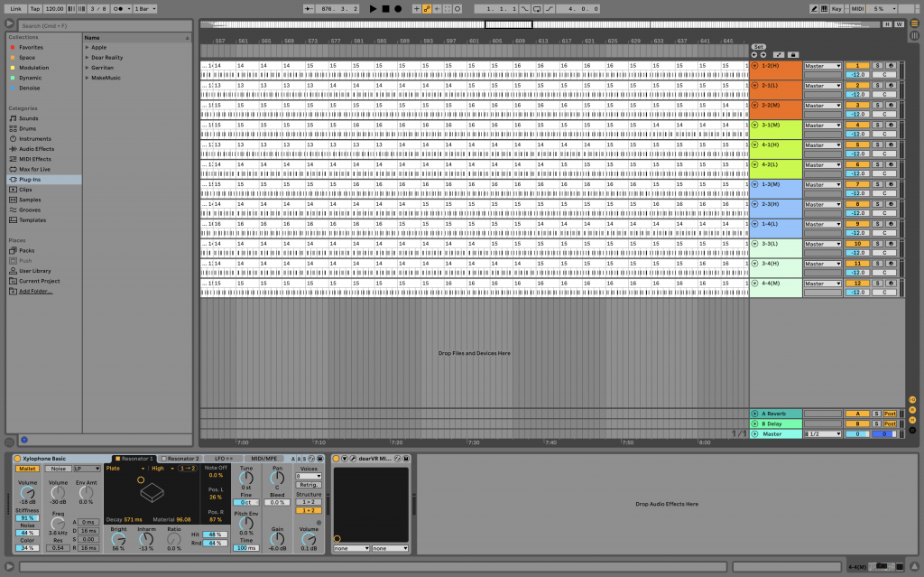Open output routing dropdown for 1-2(H)

click(822, 66)
